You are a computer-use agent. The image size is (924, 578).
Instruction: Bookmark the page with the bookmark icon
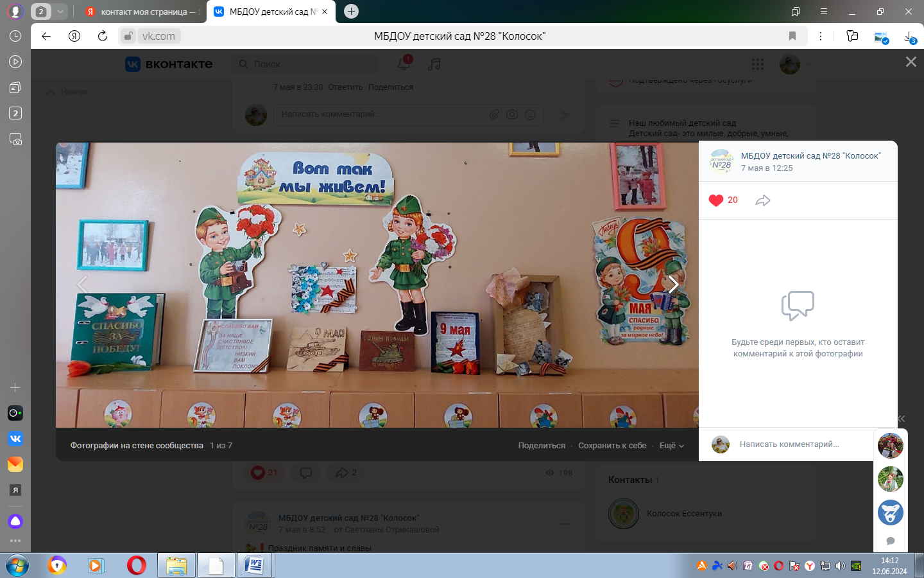[792, 36]
